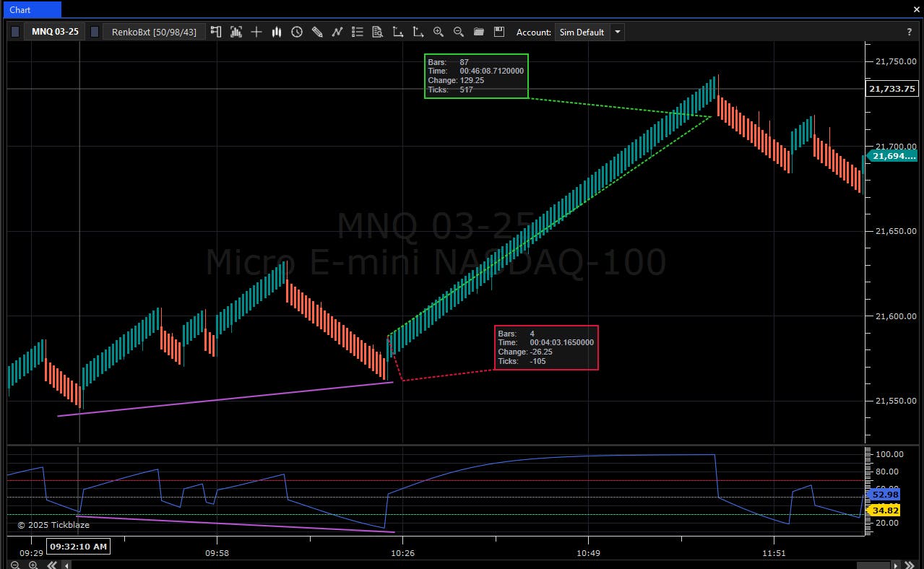Click the 21,650.00 price axis label

895,231
